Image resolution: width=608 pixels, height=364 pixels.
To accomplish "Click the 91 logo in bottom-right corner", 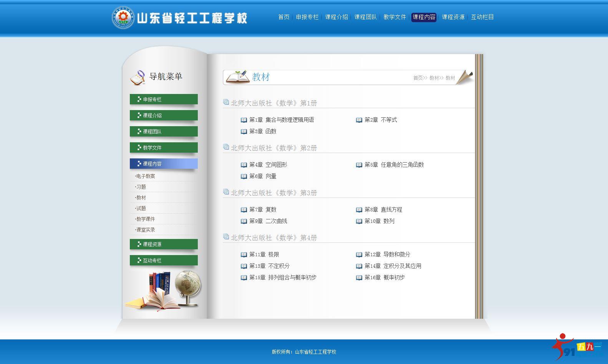I will coord(575,347).
